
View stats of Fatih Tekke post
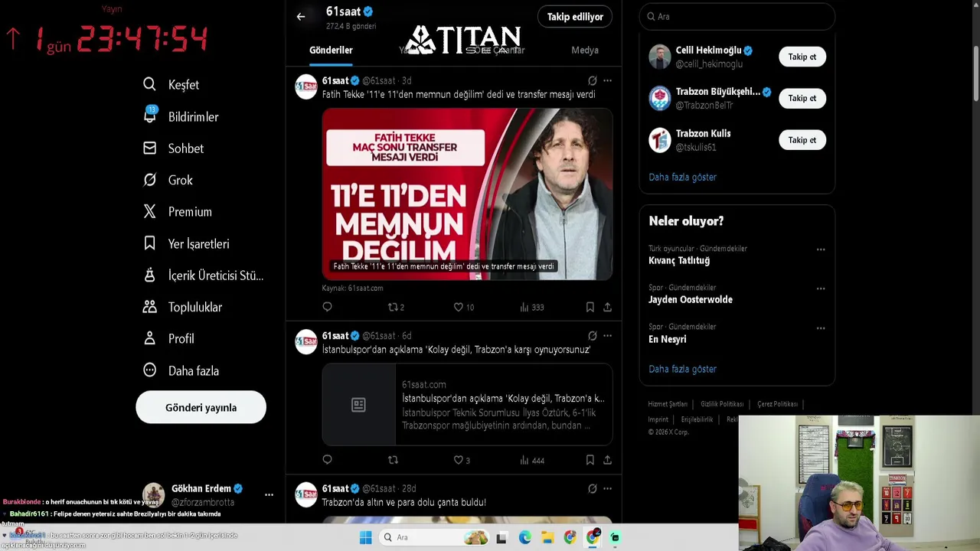[531, 307]
